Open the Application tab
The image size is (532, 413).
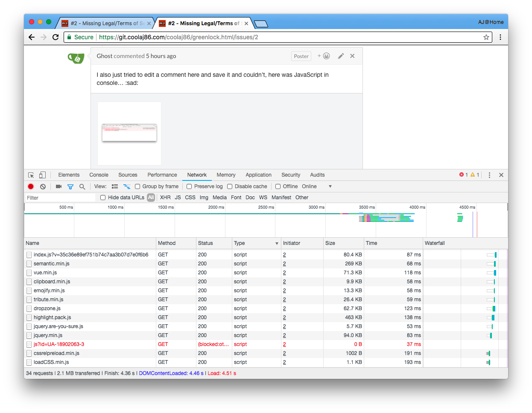[x=258, y=175]
